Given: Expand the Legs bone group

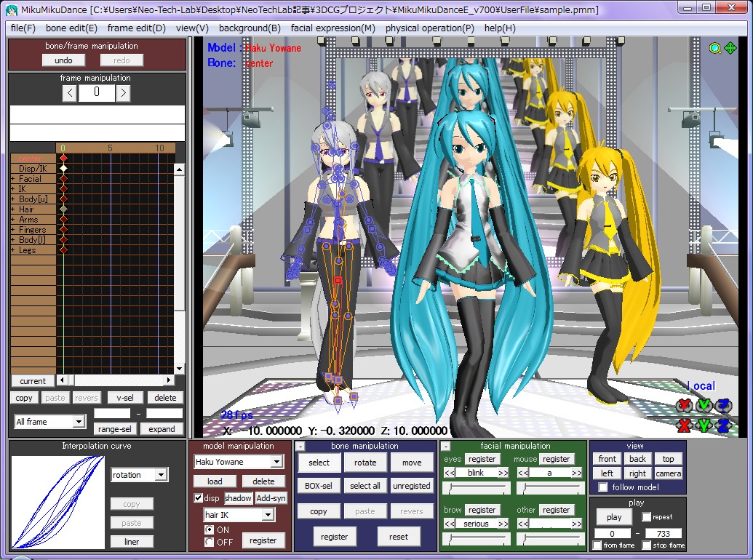Looking at the screenshot, I should coord(13,250).
